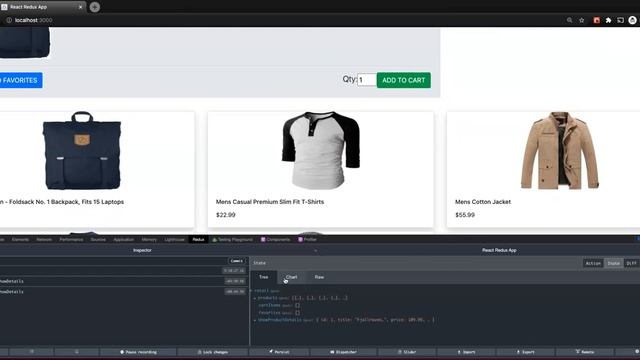Switch to the Performance devtools tab
Viewport: 640px width, 360px height.
[x=71, y=240]
